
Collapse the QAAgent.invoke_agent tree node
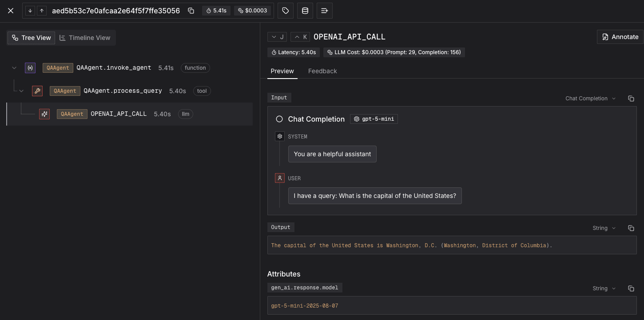click(14, 68)
